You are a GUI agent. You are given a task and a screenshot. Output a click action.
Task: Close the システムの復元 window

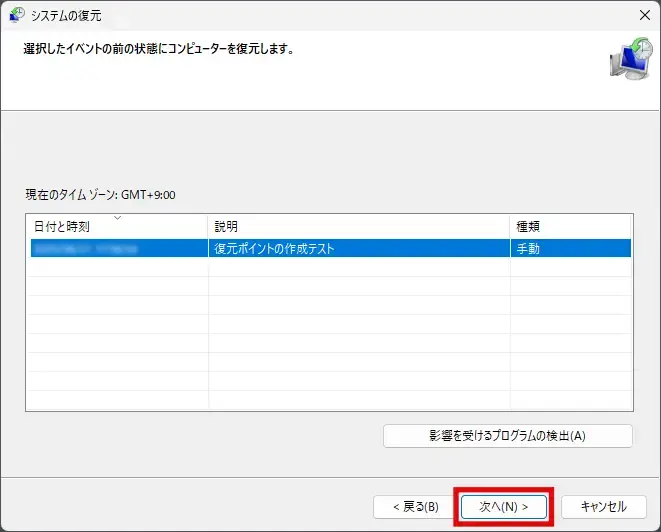[x=645, y=15]
